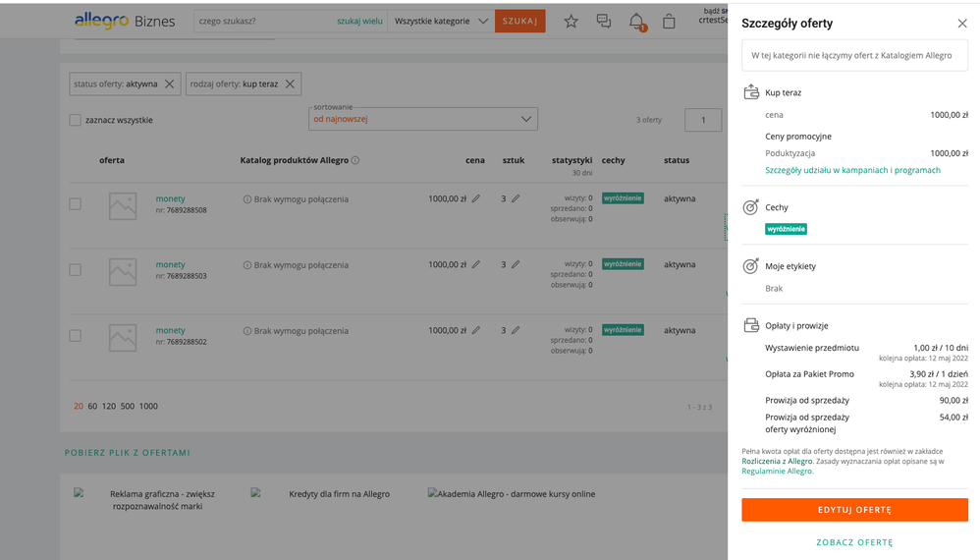
Task: Open the 'Wszystkie kategorie' dropdown
Action: 441,22
